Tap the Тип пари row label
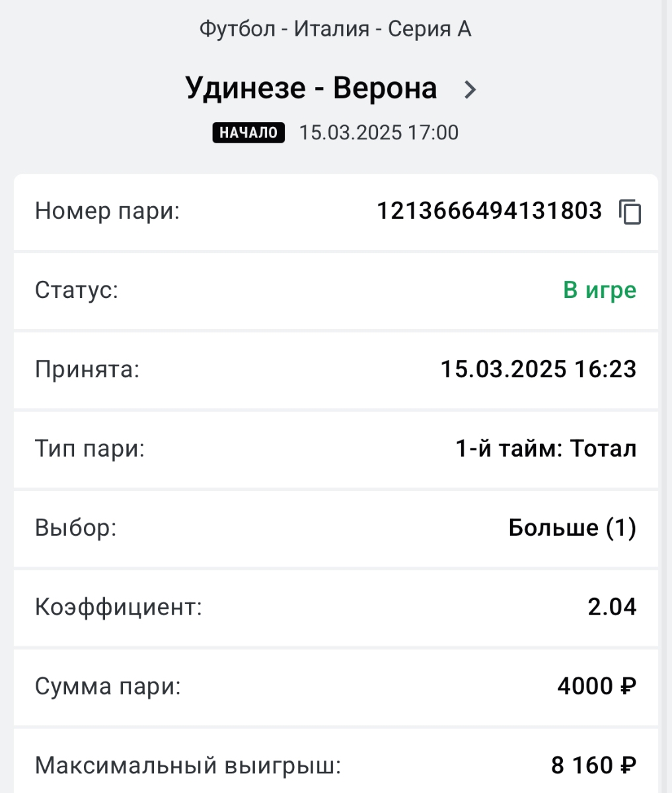The width and height of the screenshot is (672, 793). pyautogui.click(x=89, y=449)
